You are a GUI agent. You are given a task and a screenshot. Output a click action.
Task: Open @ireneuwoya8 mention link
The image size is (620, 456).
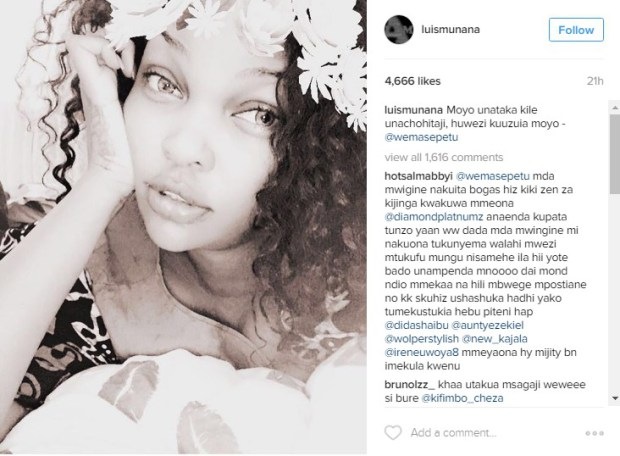click(x=422, y=352)
